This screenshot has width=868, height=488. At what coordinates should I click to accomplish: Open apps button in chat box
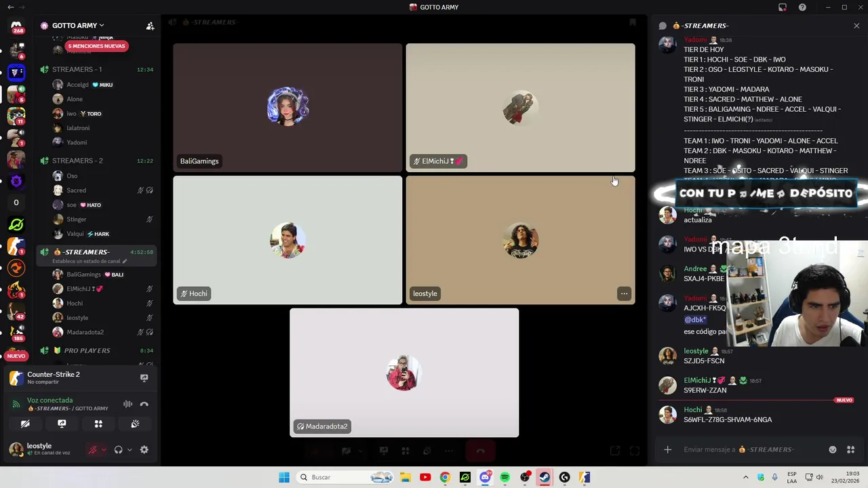point(850,449)
